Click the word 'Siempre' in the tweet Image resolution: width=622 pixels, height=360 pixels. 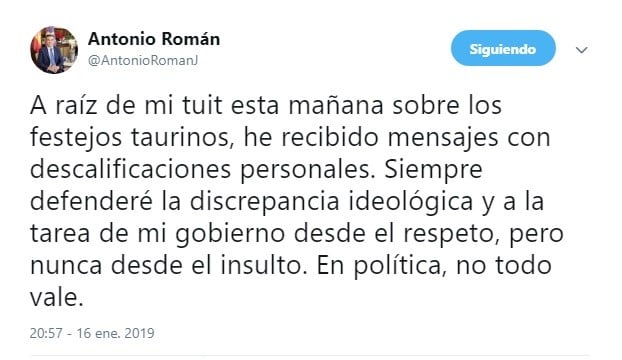click(433, 170)
